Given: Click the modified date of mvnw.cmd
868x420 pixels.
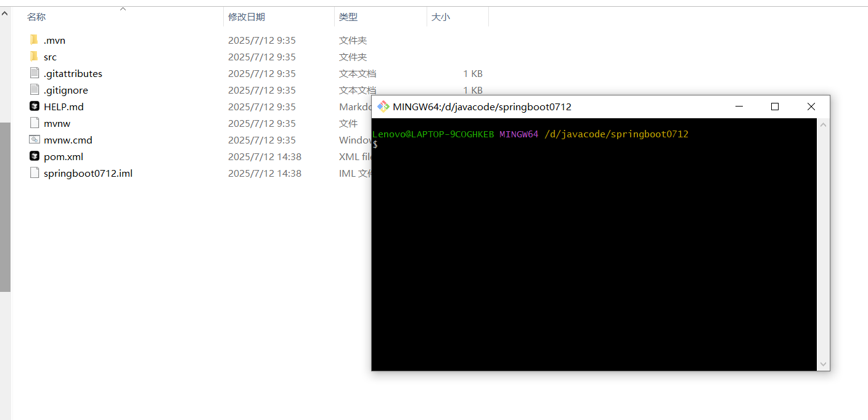Looking at the screenshot, I should [x=262, y=140].
